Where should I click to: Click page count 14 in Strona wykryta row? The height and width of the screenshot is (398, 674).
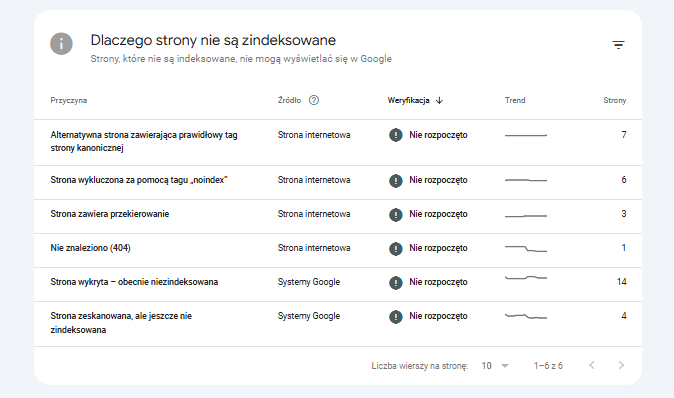[x=622, y=282]
